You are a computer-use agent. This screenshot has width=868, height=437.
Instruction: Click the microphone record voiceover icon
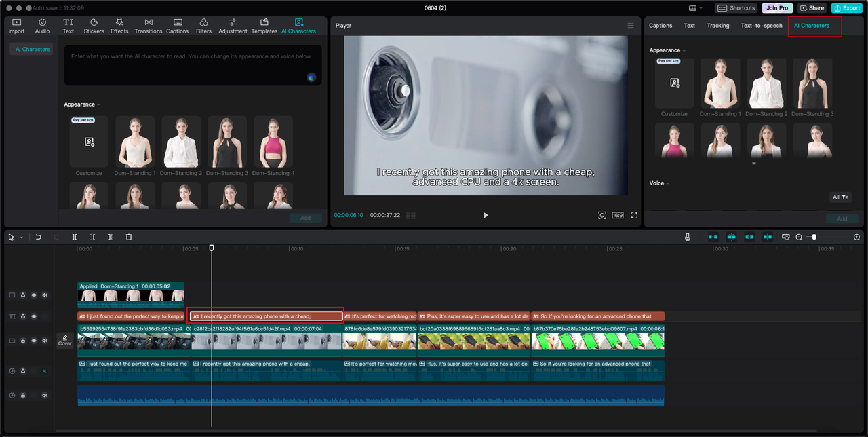pyautogui.click(x=688, y=237)
